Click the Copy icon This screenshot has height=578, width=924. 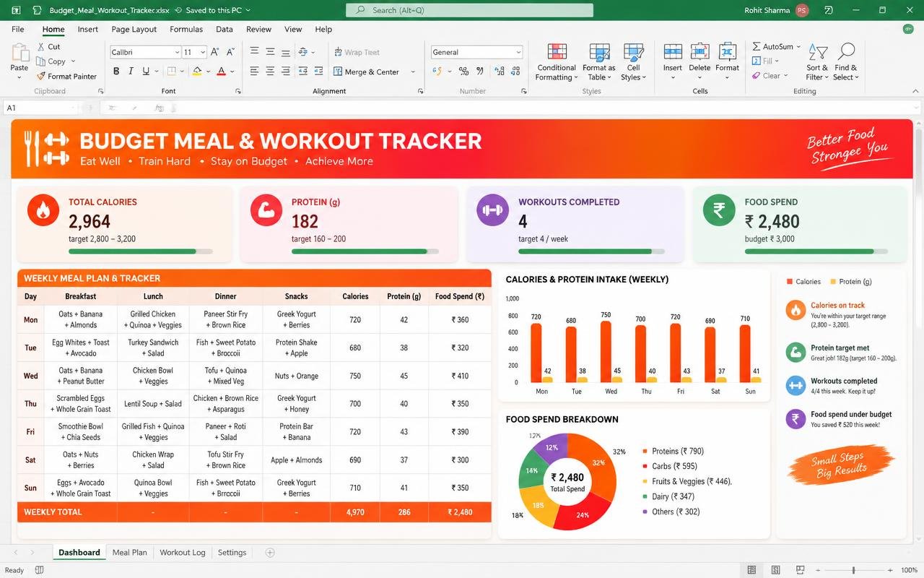(x=41, y=61)
